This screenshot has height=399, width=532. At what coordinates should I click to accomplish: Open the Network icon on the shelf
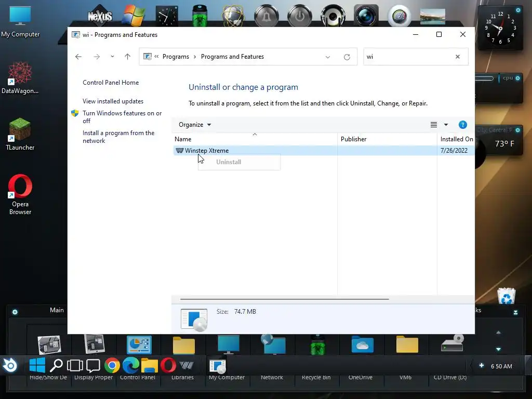273,344
